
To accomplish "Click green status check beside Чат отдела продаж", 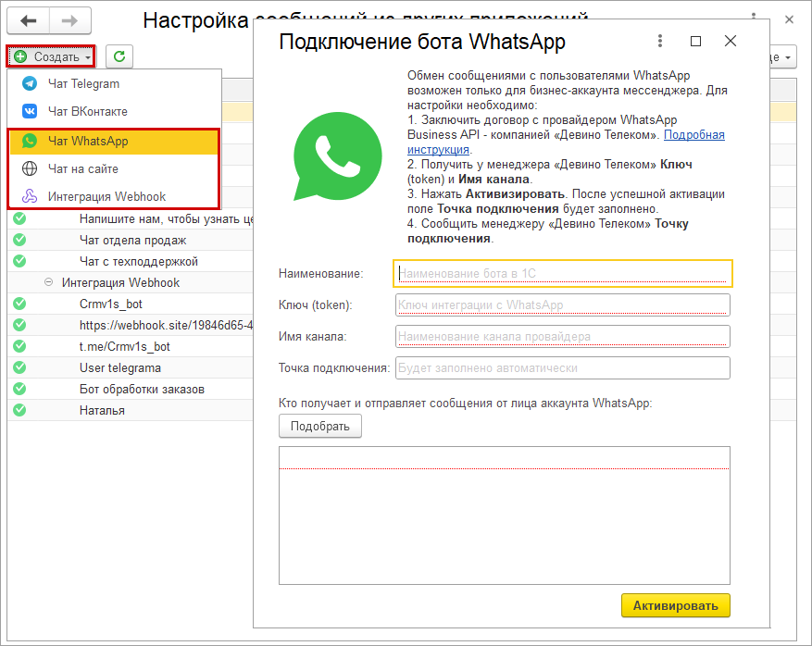I will pos(19,241).
